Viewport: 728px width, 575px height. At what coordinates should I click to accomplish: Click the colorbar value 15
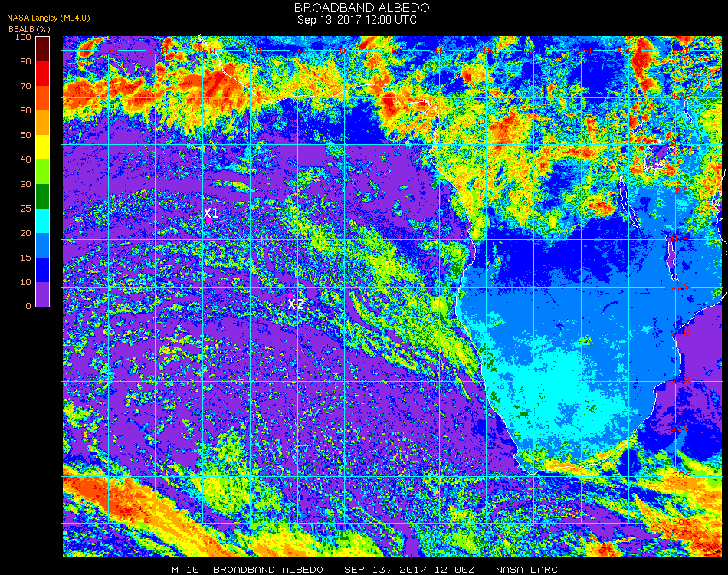coord(25,258)
